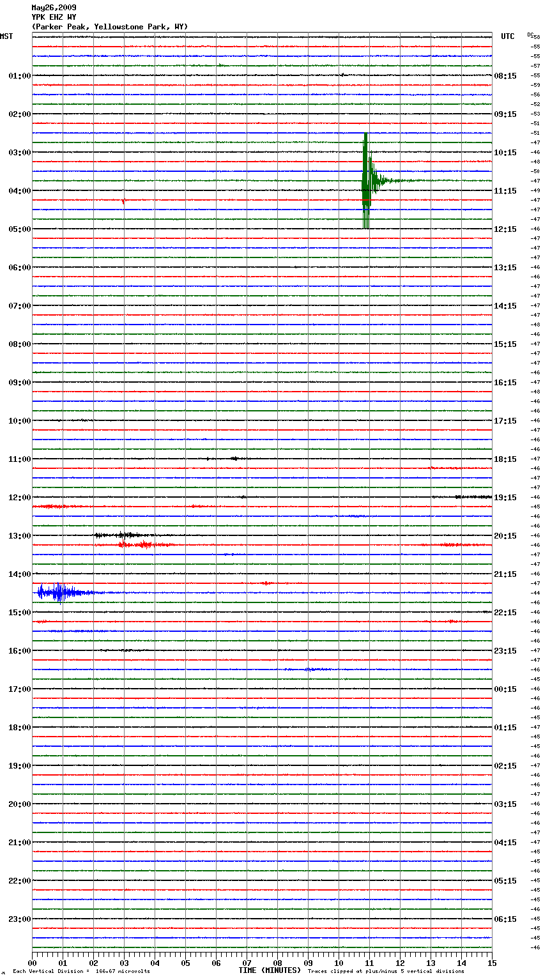Viewport: 543px width, 980px height.
Task: Click the small red spike below the 04:00 trace
Action: pos(123,201)
